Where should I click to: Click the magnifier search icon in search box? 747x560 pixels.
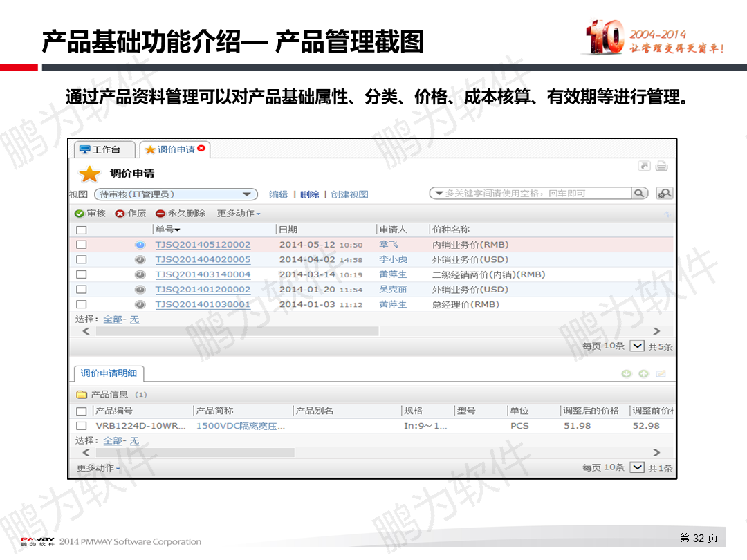click(x=639, y=194)
